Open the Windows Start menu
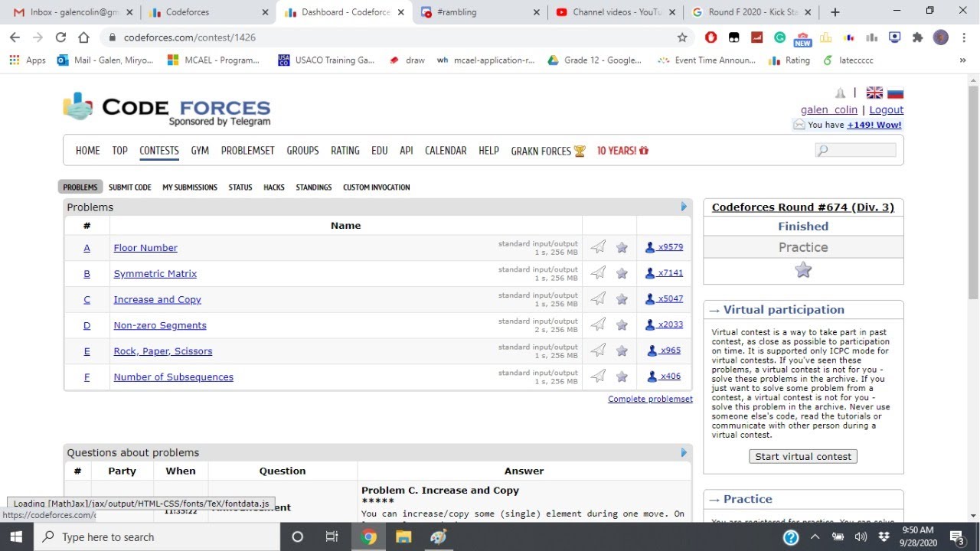This screenshot has height=551, width=980. click(x=17, y=536)
